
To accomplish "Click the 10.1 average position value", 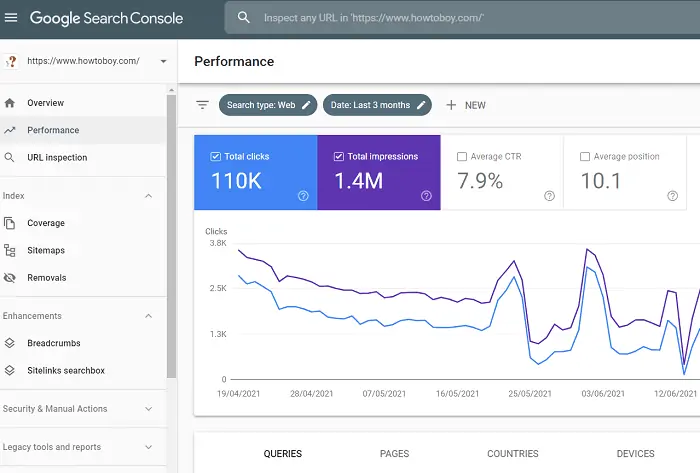I will click(601, 181).
